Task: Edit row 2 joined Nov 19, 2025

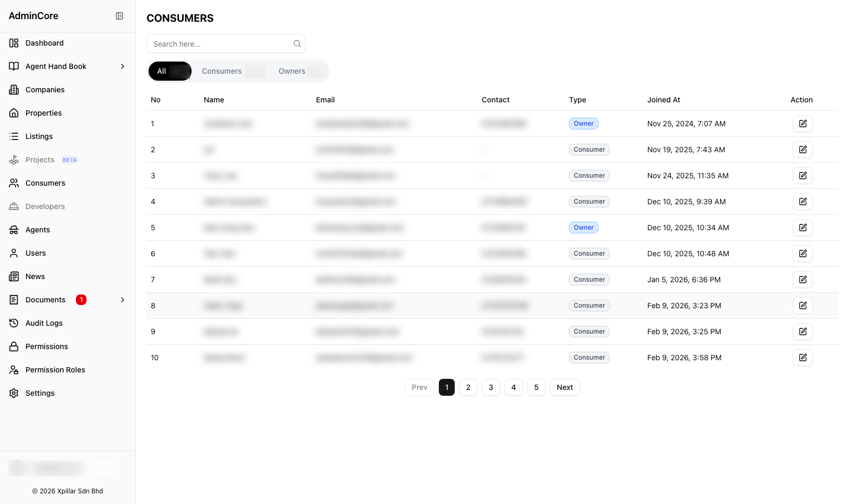Action: pyautogui.click(x=803, y=150)
